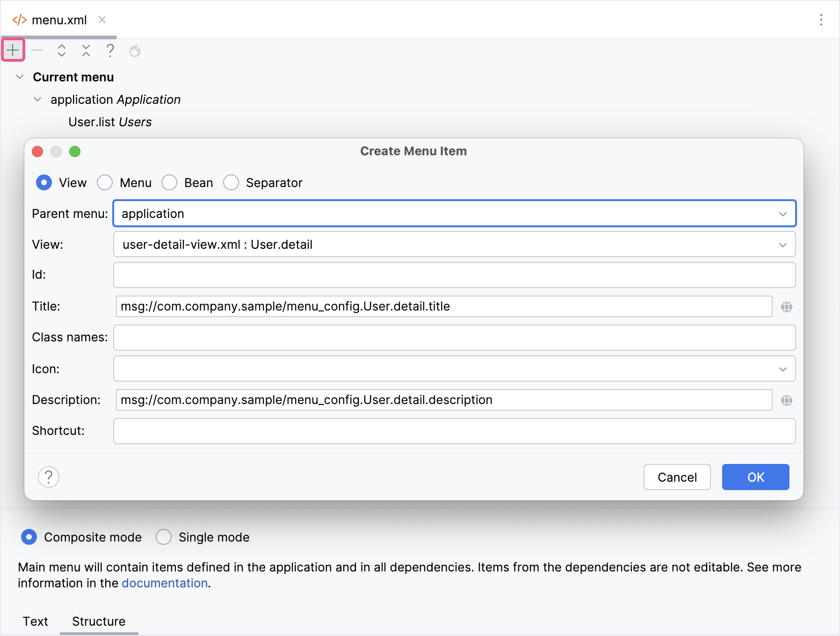Click the minus remove item icon

pos(37,50)
